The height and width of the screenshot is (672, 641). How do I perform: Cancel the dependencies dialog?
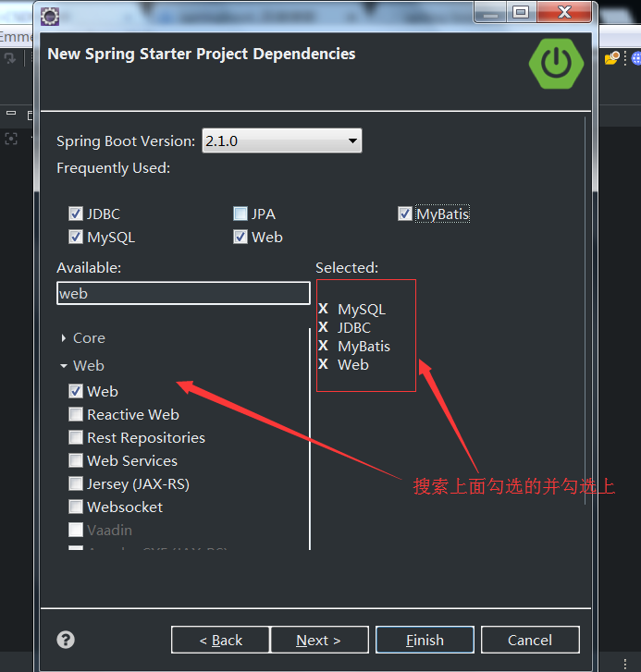(x=530, y=640)
